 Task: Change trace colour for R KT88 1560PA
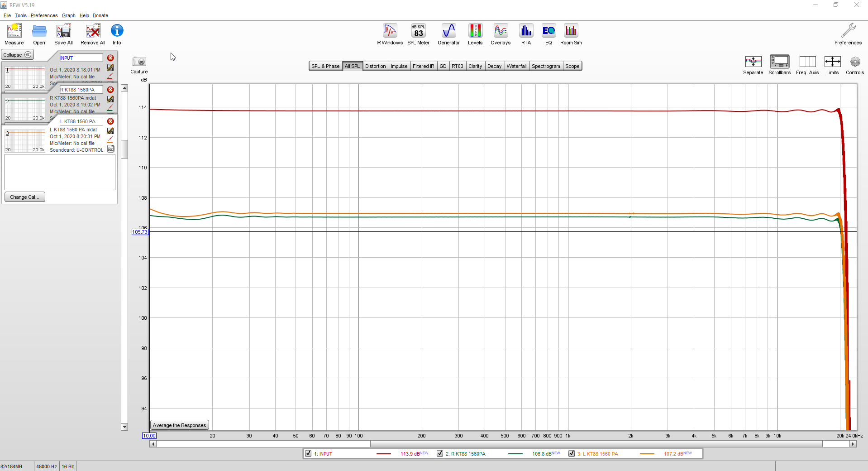click(x=110, y=108)
